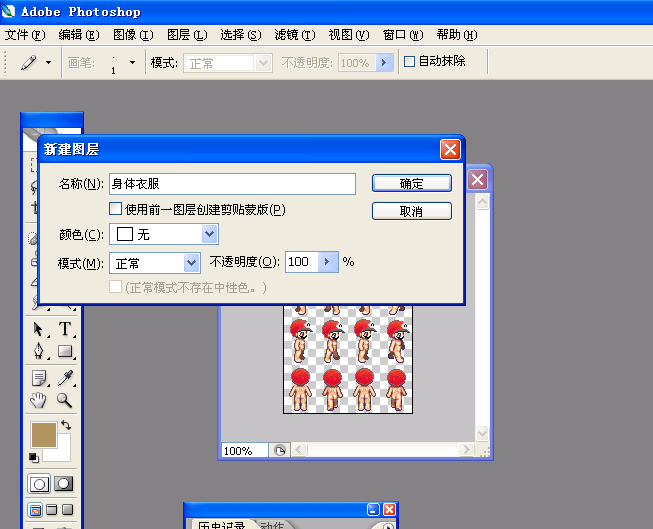Image resolution: width=653 pixels, height=529 pixels.
Task: Click the Adobe Photoshop title bar icon
Action: pos(8,11)
